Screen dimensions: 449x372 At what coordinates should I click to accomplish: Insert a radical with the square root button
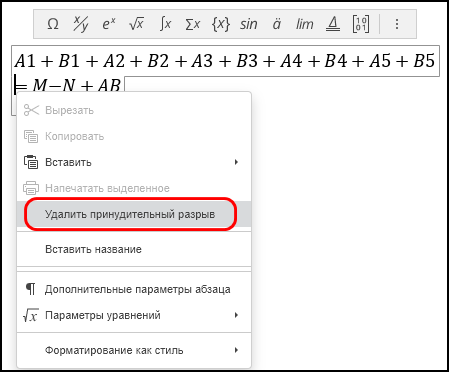(x=136, y=24)
